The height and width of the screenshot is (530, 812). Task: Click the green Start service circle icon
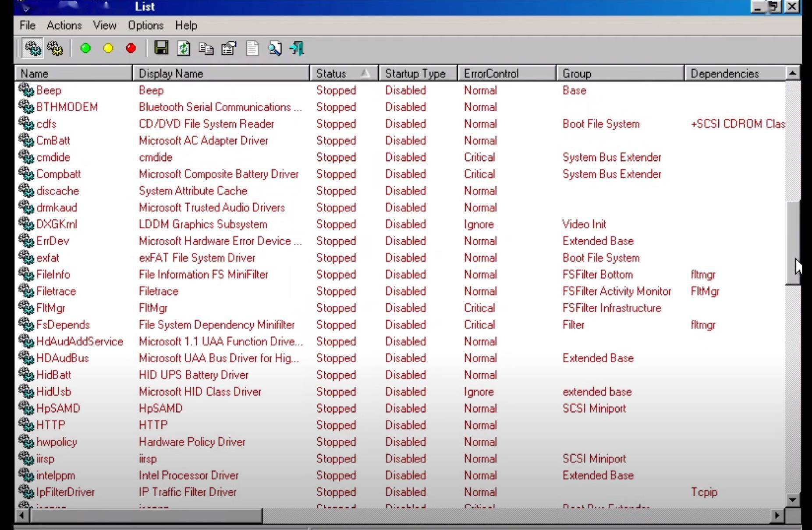[x=85, y=49]
